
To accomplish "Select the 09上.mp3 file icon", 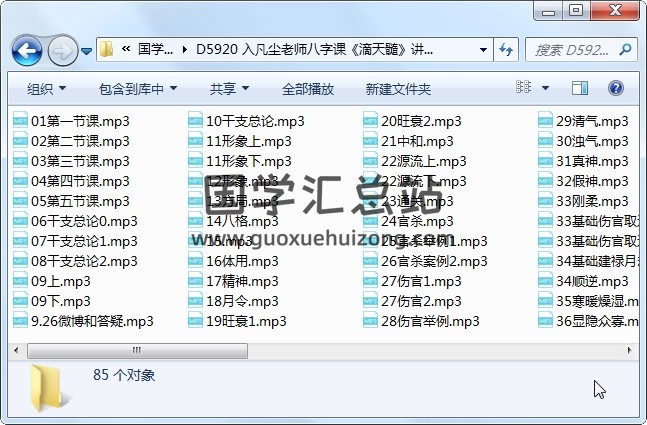I will [x=20, y=281].
